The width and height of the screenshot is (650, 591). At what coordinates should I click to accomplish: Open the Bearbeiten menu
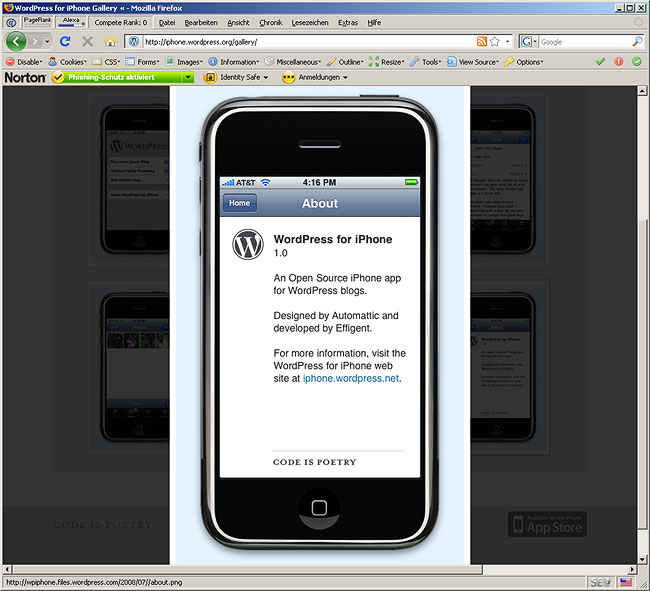pyautogui.click(x=201, y=22)
